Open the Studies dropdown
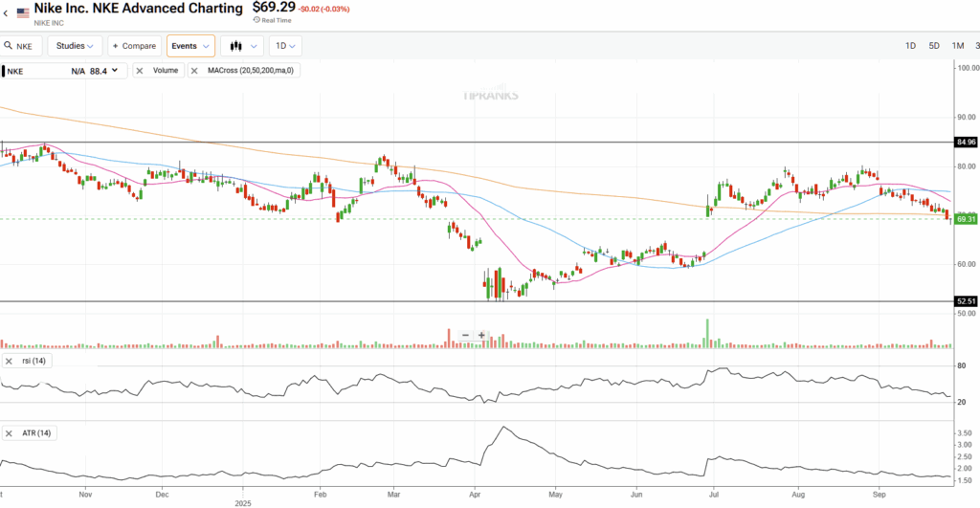Image resolution: width=980 pixels, height=508 pixels. pyautogui.click(x=75, y=46)
